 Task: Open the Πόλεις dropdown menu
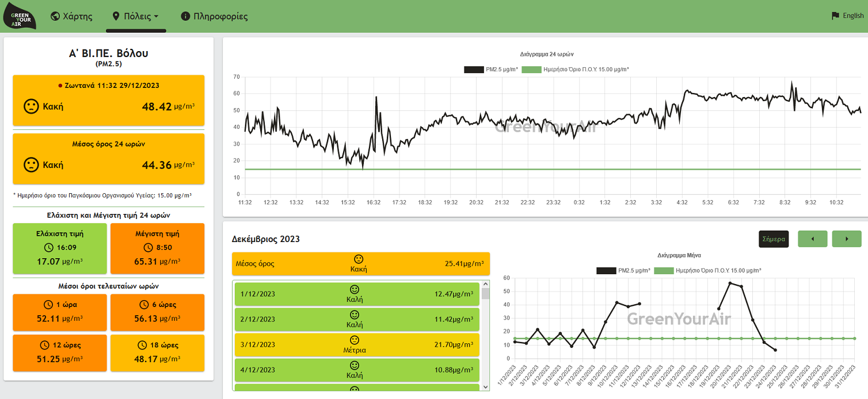point(136,16)
